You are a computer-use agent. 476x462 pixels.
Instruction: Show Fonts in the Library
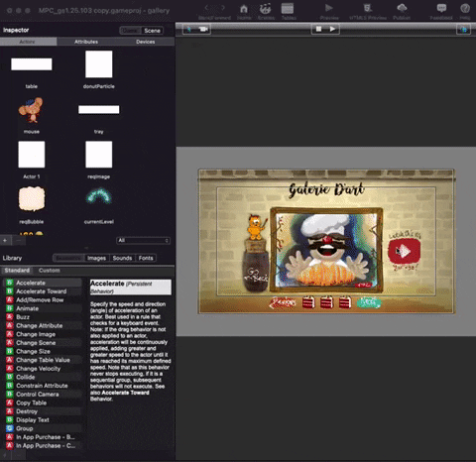point(146,258)
